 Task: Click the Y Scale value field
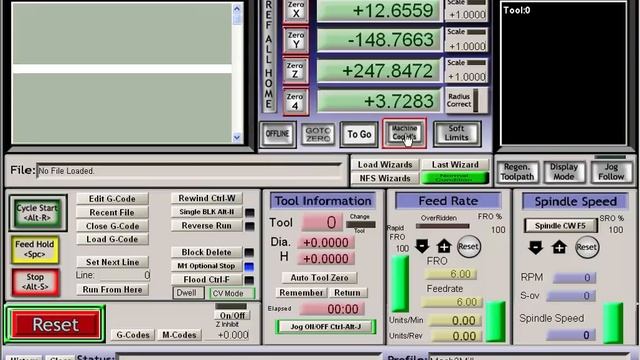click(467, 46)
